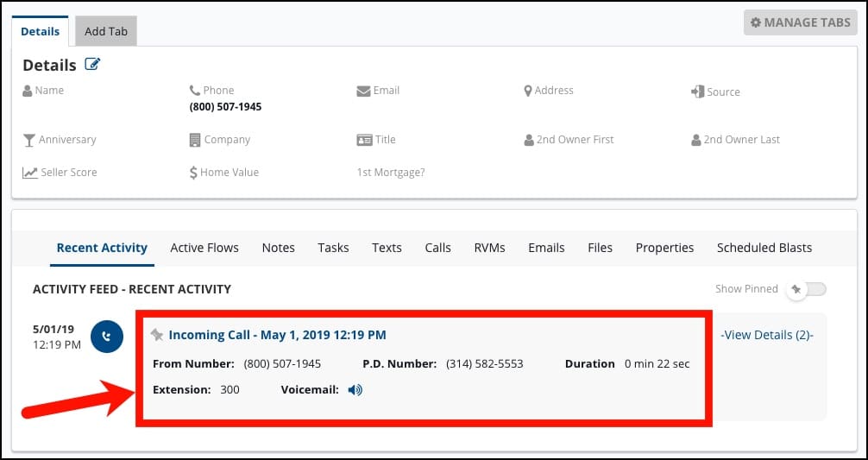Click the phone number (800) 507-1945 field
868x460 pixels.
point(225,107)
